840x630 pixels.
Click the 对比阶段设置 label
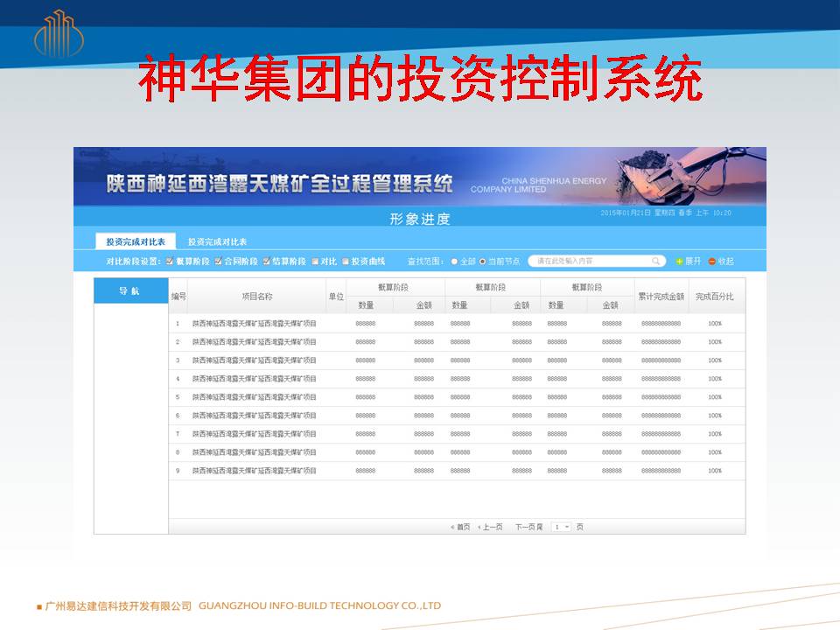(x=133, y=262)
